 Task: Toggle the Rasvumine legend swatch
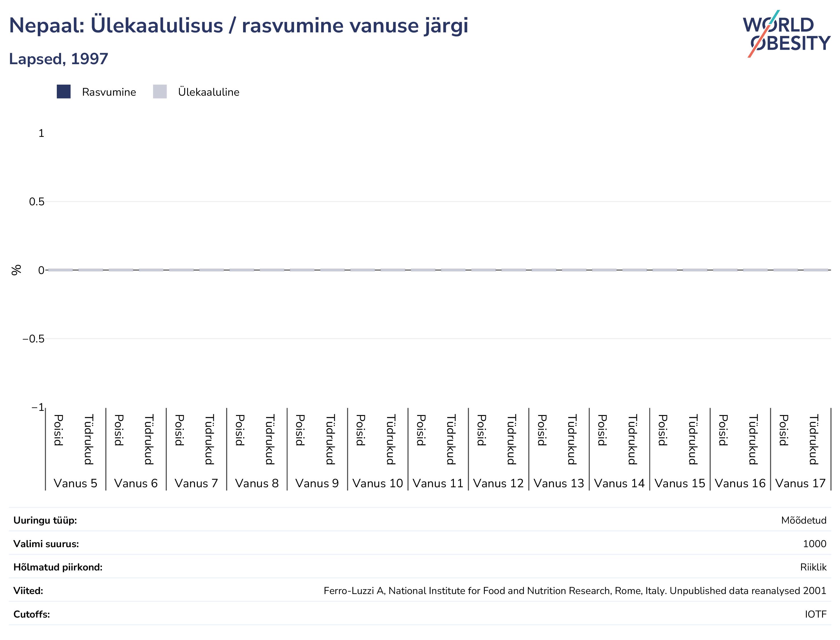click(x=64, y=92)
